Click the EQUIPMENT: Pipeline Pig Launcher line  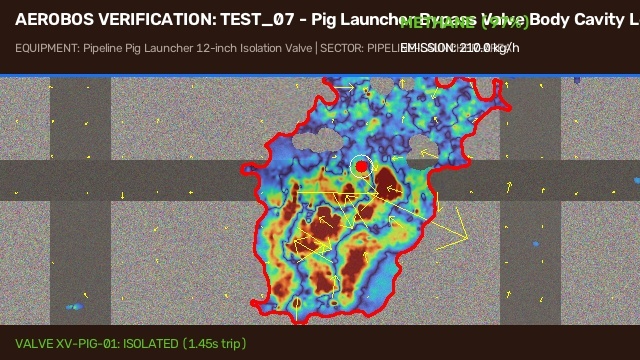coord(262,48)
